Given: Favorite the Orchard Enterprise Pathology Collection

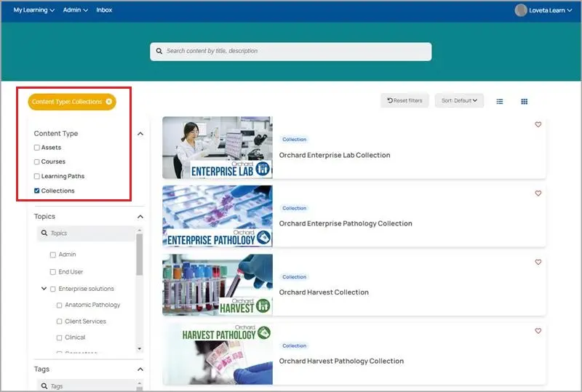Looking at the screenshot, I should [x=538, y=193].
